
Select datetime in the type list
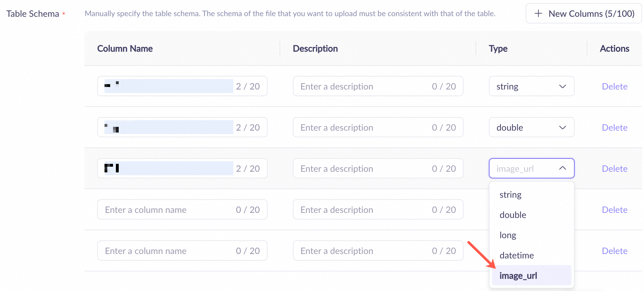tap(517, 256)
